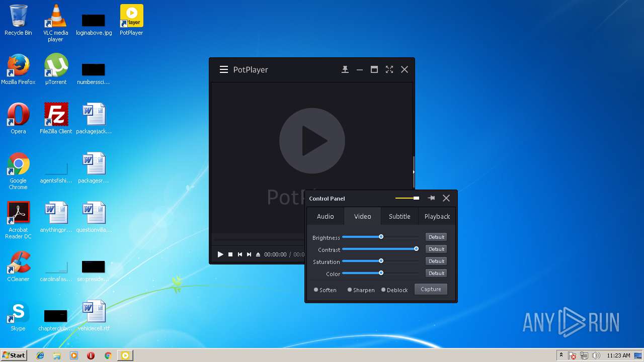Open the PotPlayer hamburger main menu
Screen dimensions: 644x362
pyautogui.click(x=224, y=70)
